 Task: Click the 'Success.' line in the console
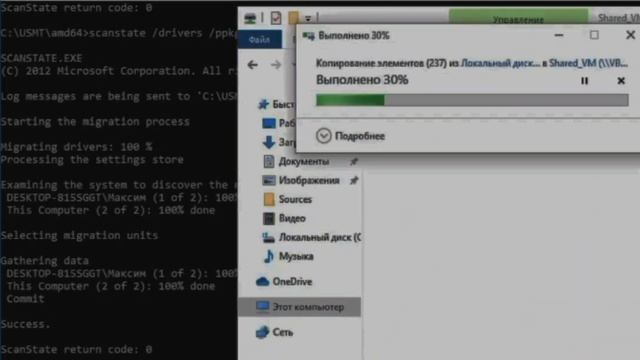point(25,324)
